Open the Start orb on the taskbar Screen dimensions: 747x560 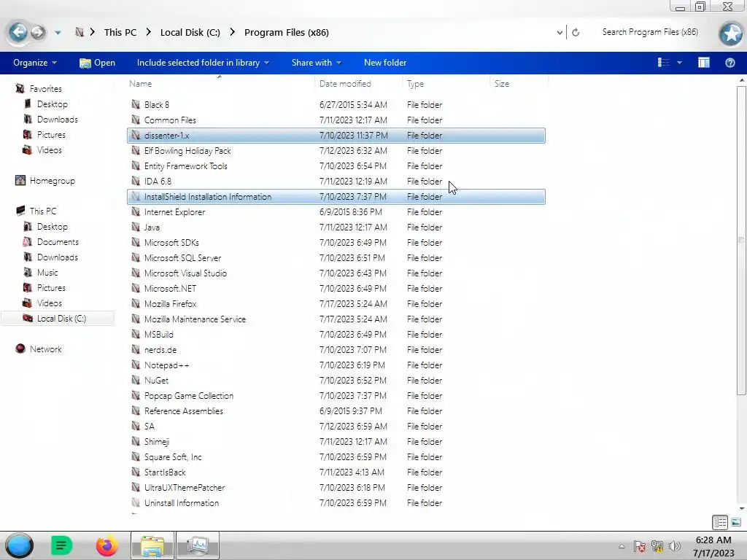pos(19,545)
